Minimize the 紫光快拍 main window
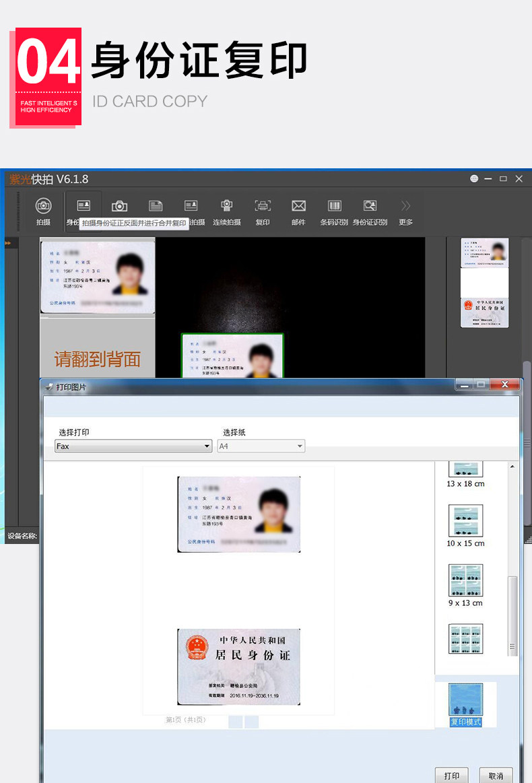This screenshot has width=532, height=783. (488, 179)
